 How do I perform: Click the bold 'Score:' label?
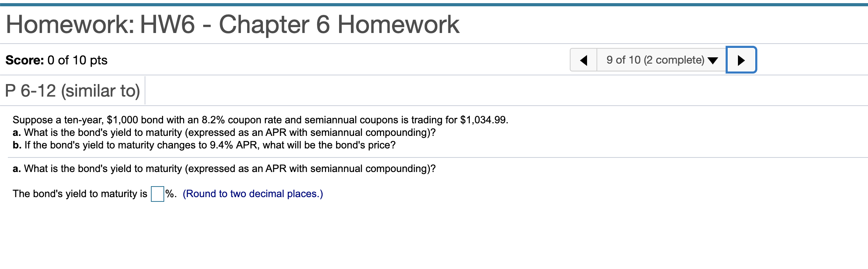25,60
